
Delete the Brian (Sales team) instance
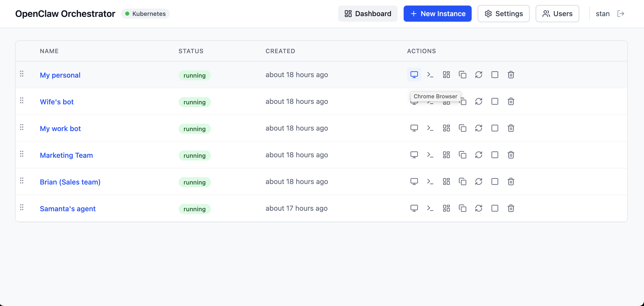coord(511,181)
